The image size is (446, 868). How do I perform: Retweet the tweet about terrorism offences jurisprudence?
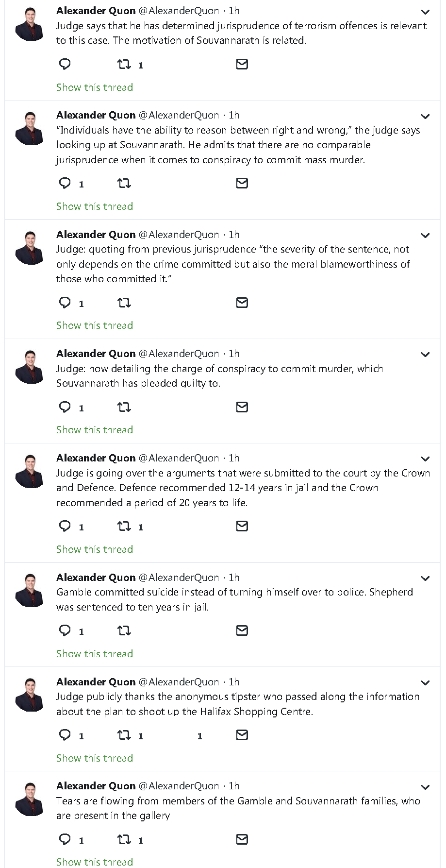124,64
